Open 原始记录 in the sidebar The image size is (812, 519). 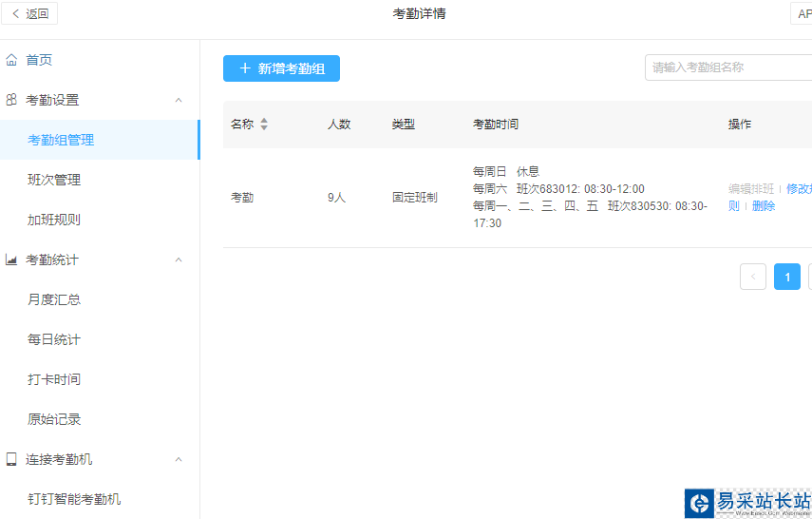point(54,419)
